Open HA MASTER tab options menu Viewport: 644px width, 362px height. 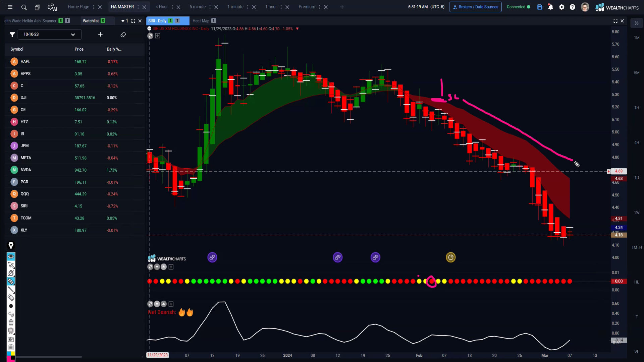(138, 7)
